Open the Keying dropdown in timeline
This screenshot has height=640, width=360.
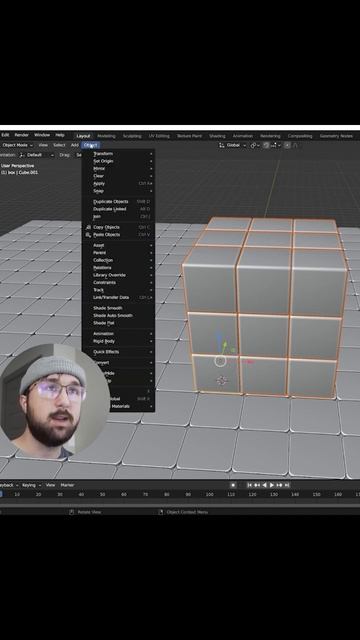coord(31,485)
